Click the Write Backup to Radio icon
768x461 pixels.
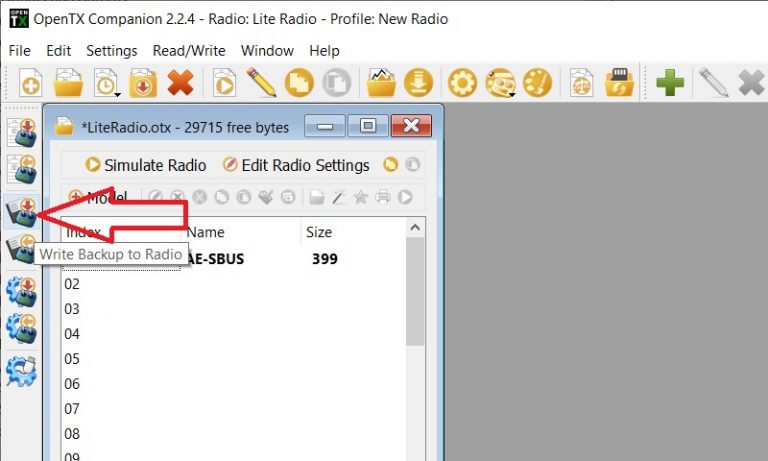point(22,212)
